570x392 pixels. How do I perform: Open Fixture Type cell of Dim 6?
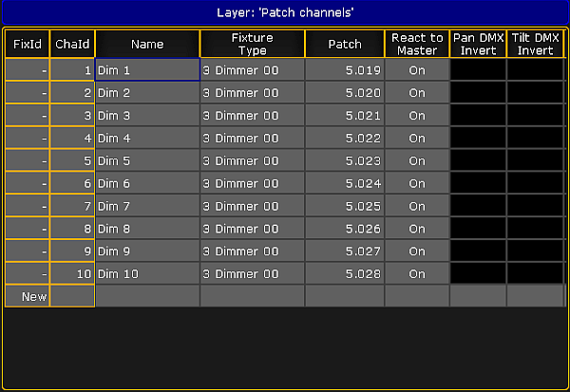pyautogui.click(x=253, y=183)
